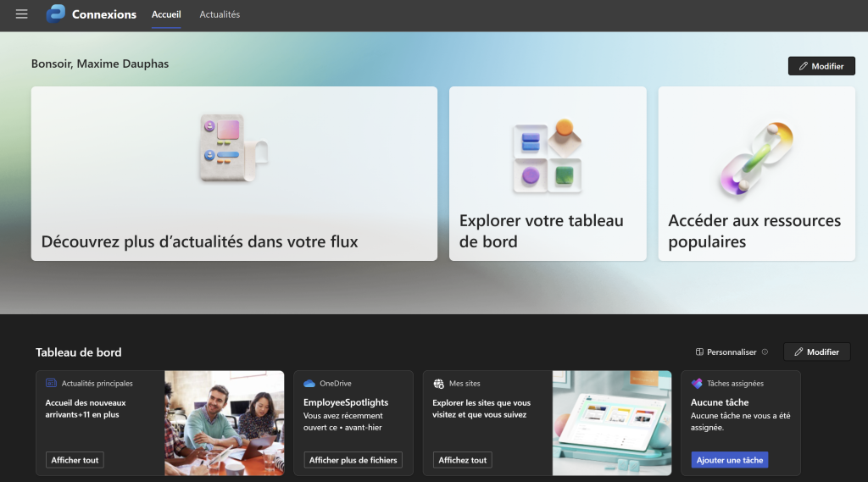Click the flux news illustration icon
This screenshot has height=482, width=868.
(x=232, y=147)
